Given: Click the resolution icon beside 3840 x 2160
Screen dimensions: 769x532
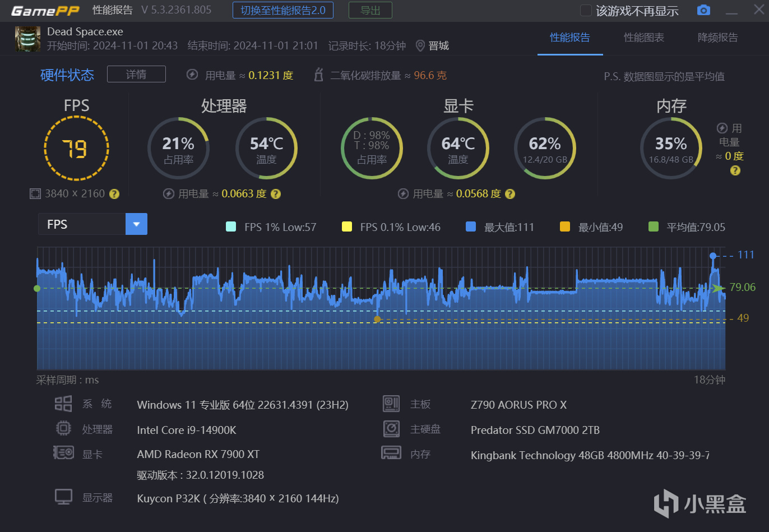Looking at the screenshot, I should pyautogui.click(x=35, y=194).
